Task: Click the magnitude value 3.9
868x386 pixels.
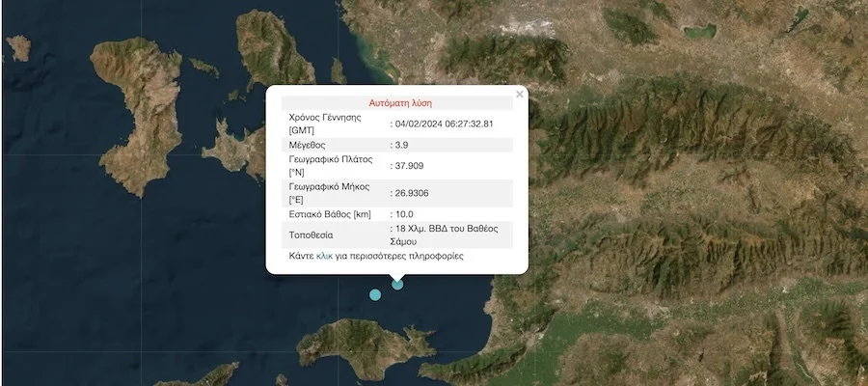Action: [402, 145]
